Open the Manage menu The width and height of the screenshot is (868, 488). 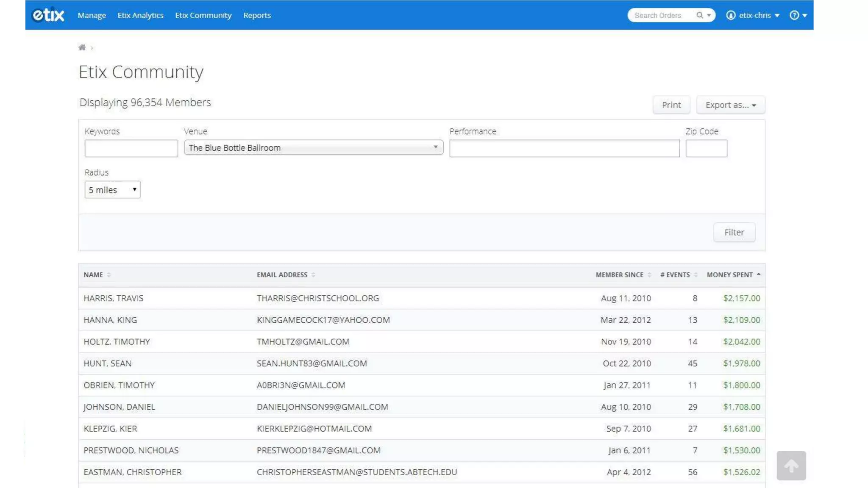(x=92, y=15)
